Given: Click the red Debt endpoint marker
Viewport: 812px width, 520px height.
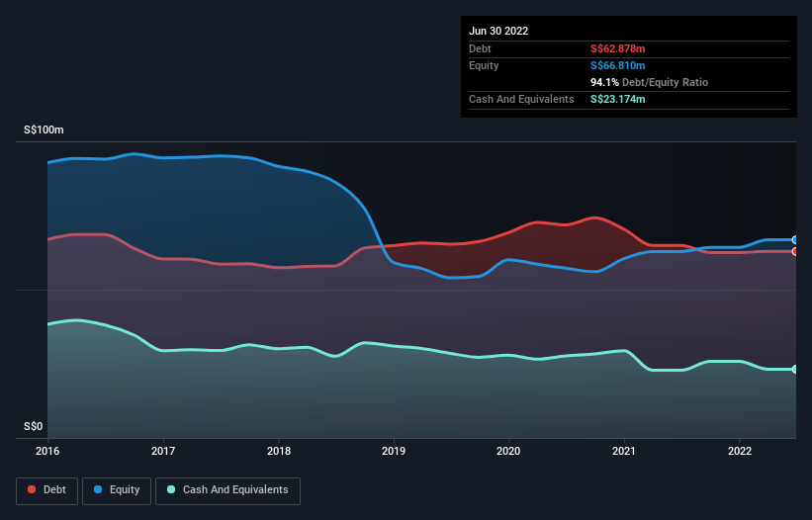Looking at the screenshot, I should (x=795, y=251).
